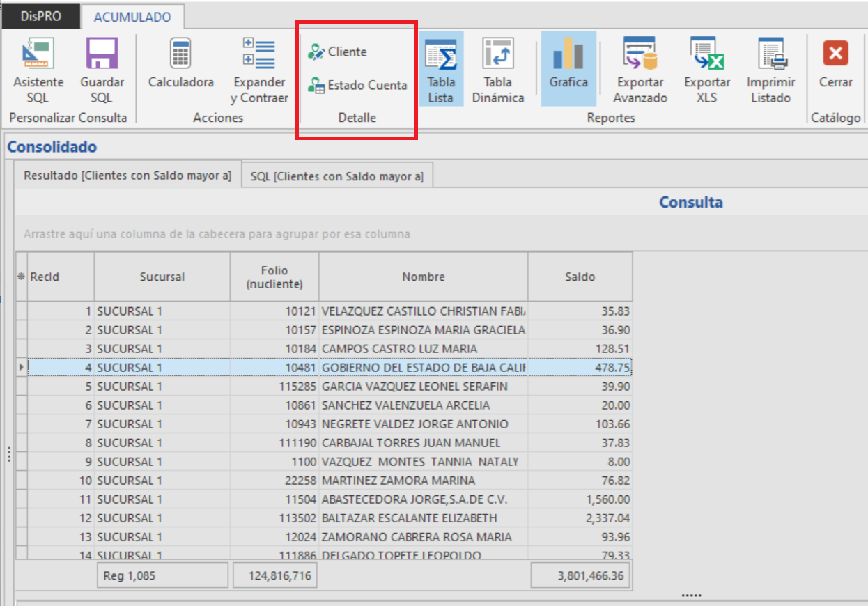Sort by the Saldo column header
Viewport: 868px width, 606px height.
(x=580, y=277)
